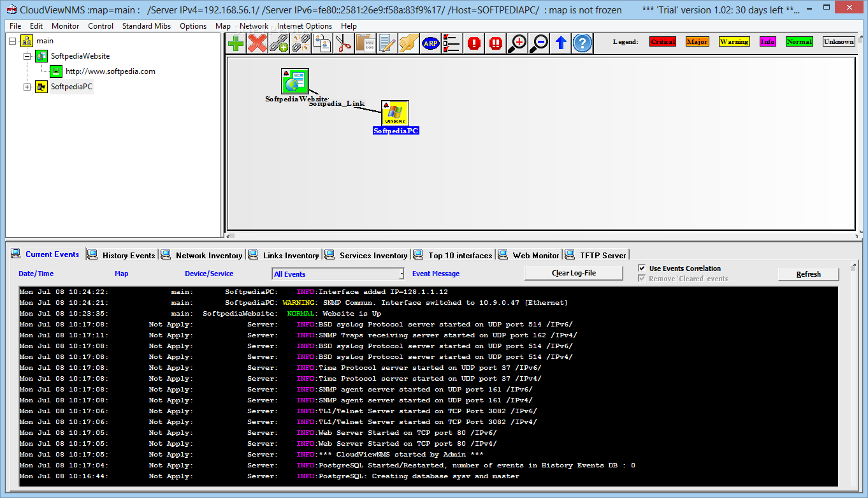Click the CloudViewNMS title bar app icon
The height and width of the screenshot is (498, 868).
click(11, 10)
